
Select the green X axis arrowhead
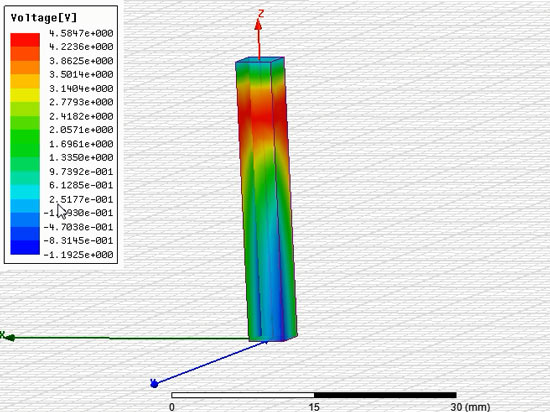click(x=10, y=338)
